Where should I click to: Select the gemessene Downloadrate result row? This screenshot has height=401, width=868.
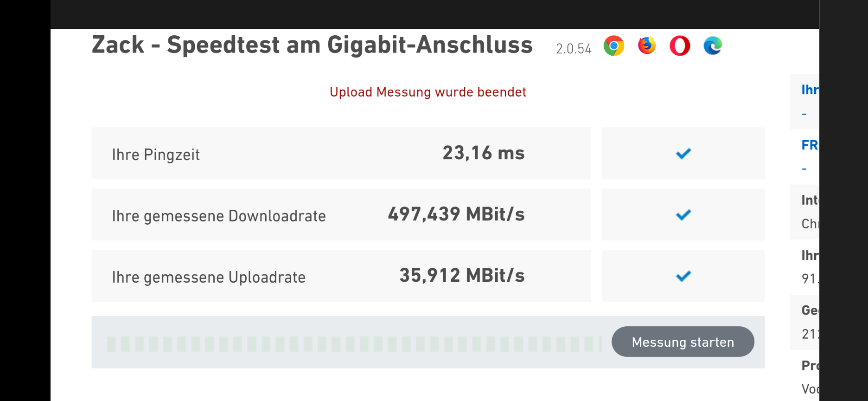tap(341, 215)
